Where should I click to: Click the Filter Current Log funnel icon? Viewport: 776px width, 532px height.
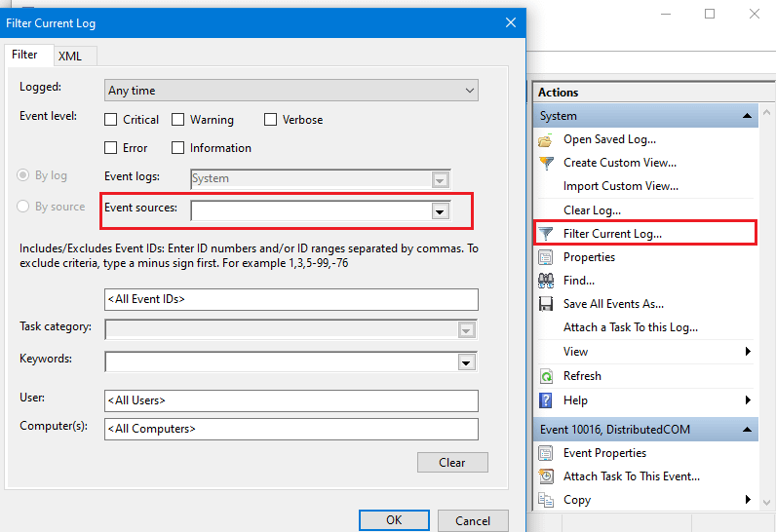(x=546, y=234)
